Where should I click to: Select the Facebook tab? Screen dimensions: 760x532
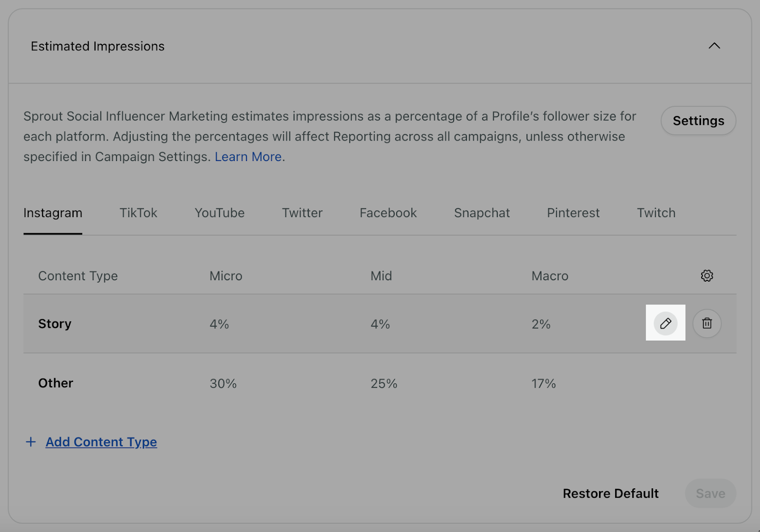[388, 213]
